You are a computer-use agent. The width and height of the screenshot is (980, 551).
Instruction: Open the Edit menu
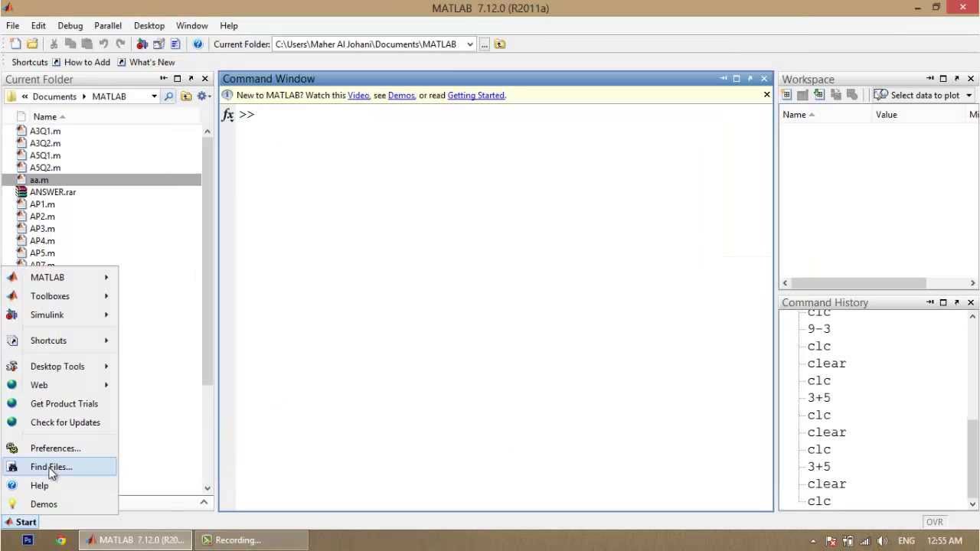(x=38, y=25)
